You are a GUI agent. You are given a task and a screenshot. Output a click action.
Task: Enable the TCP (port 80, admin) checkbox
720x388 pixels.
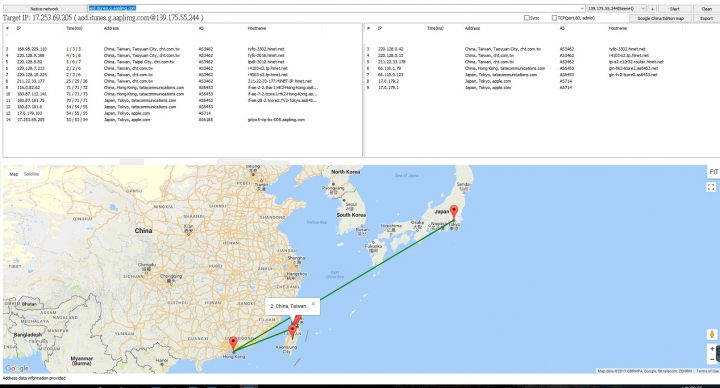554,18
